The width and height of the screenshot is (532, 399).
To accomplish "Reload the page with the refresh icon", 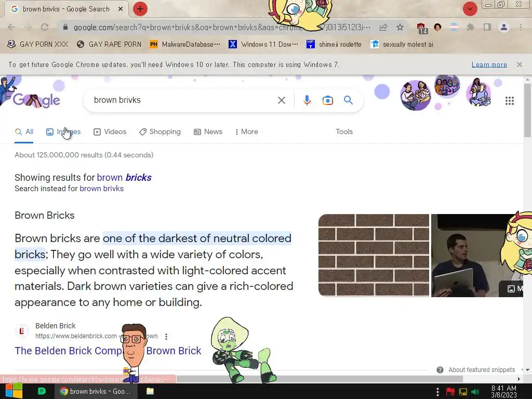I will pyautogui.click(x=45, y=27).
